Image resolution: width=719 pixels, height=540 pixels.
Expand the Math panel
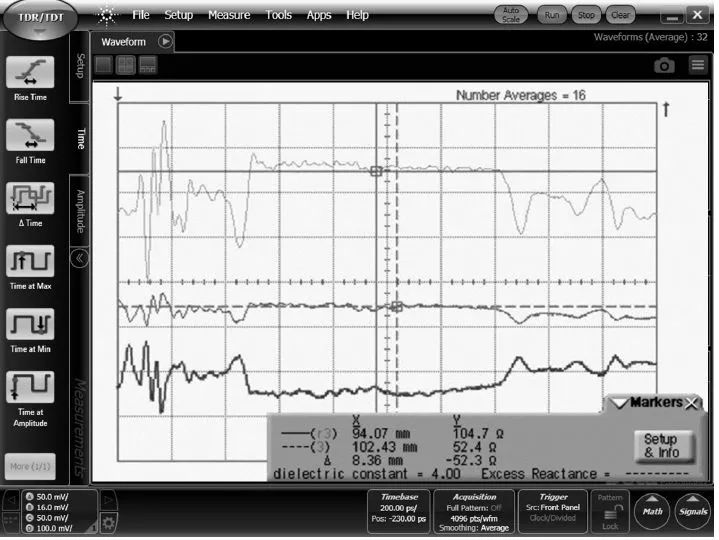point(653,511)
